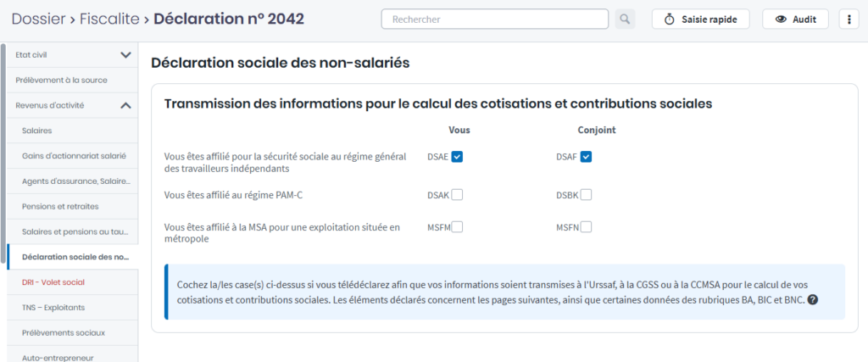Collapse the Revenus d'activité section
This screenshot has height=362, width=868.
(125, 106)
